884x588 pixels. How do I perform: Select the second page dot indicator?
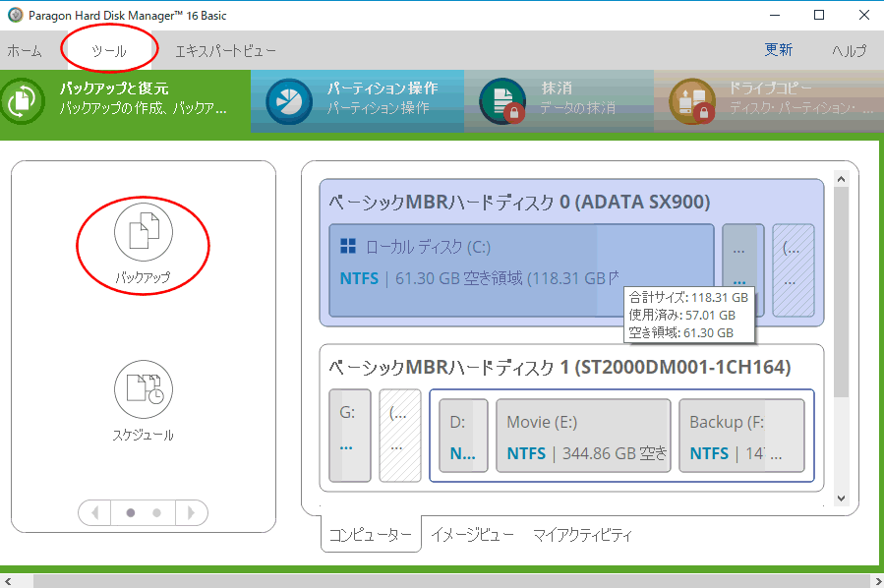pyautogui.click(x=156, y=512)
